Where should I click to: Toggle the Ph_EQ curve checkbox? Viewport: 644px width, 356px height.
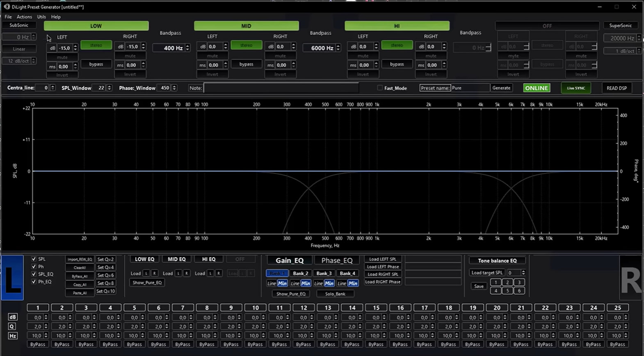[34, 282]
